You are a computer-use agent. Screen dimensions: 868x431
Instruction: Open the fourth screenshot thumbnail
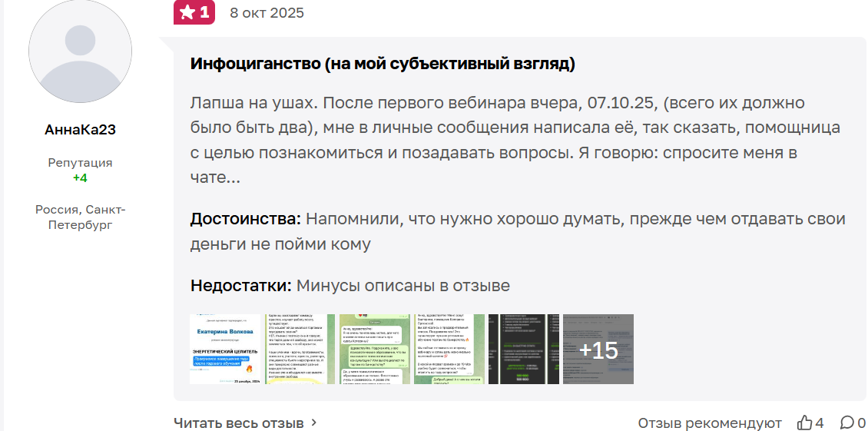click(449, 349)
